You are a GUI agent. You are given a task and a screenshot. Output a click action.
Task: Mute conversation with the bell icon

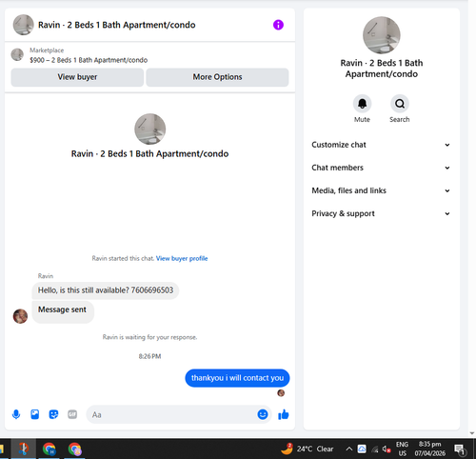(x=362, y=104)
